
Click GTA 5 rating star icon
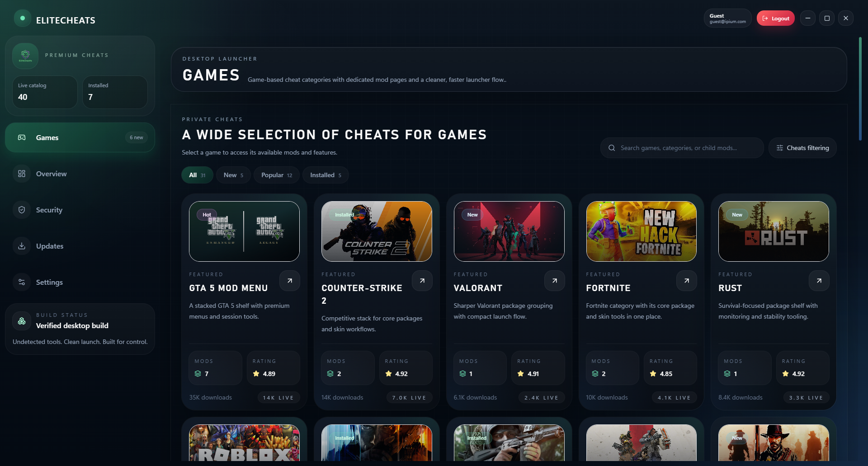[256, 374]
